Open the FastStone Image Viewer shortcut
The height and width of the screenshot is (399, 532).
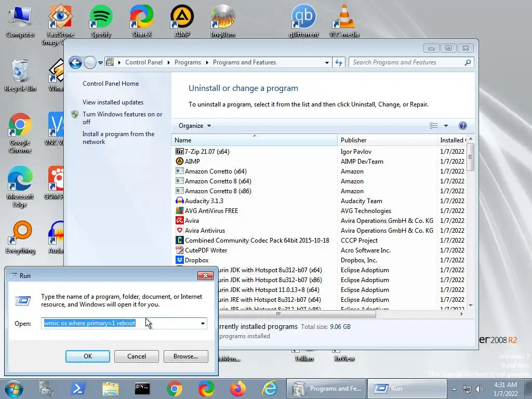click(60, 24)
